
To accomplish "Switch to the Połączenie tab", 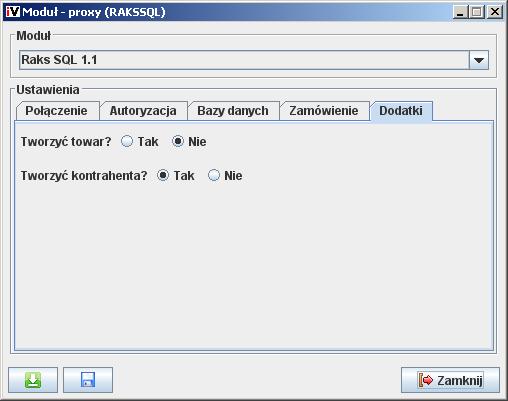I will point(56,111).
